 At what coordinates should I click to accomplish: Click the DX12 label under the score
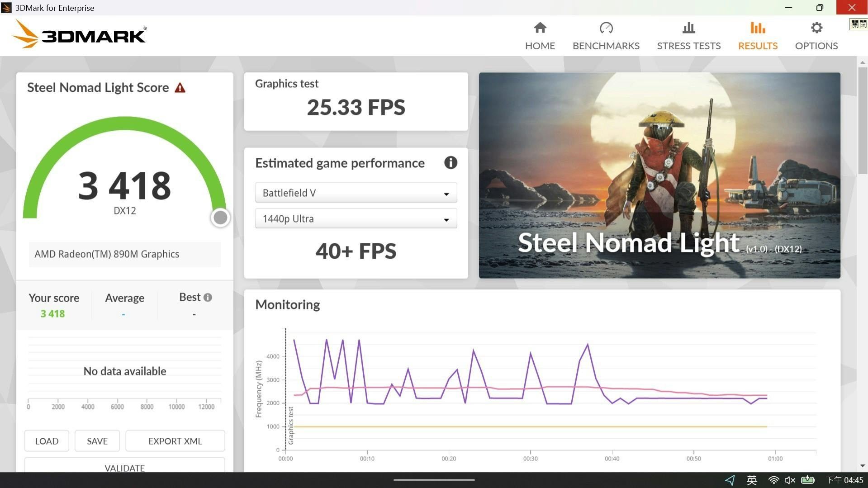[x=125, y=211]
